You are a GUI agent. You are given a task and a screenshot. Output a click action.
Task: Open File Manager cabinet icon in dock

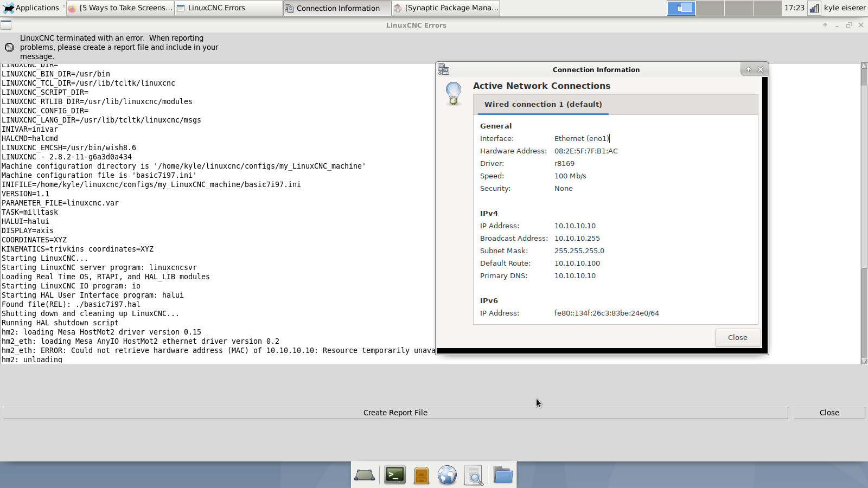422,476
